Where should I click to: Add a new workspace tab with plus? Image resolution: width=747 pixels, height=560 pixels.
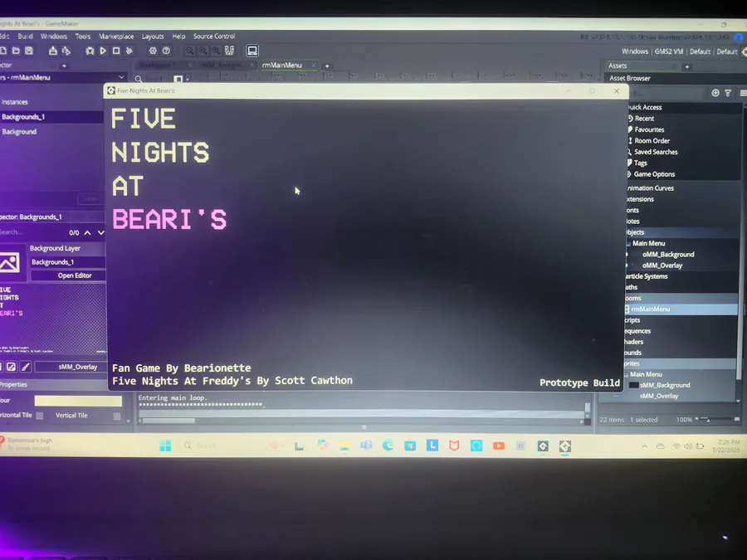[327, 66]
